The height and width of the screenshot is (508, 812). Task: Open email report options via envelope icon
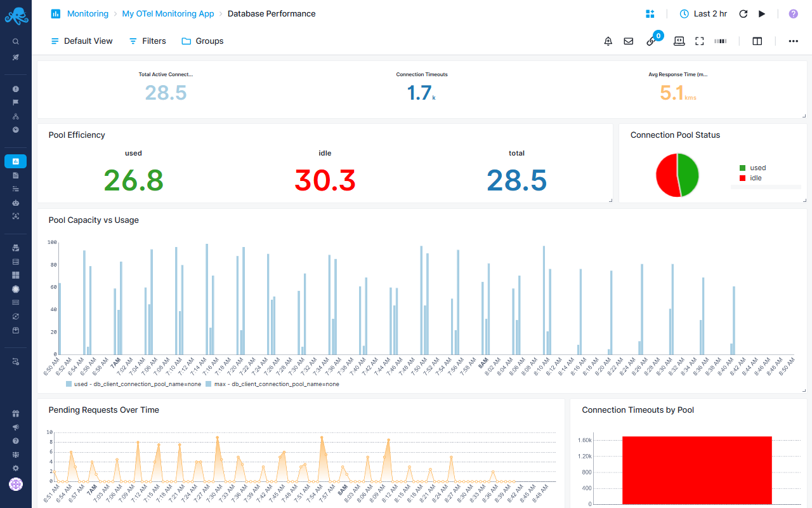(x=628, y=41)
